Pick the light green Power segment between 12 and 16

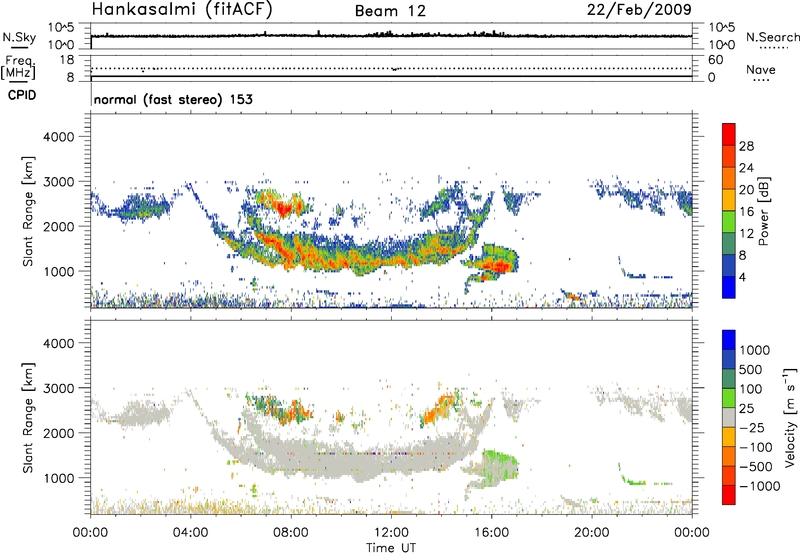tap(729, 222)
